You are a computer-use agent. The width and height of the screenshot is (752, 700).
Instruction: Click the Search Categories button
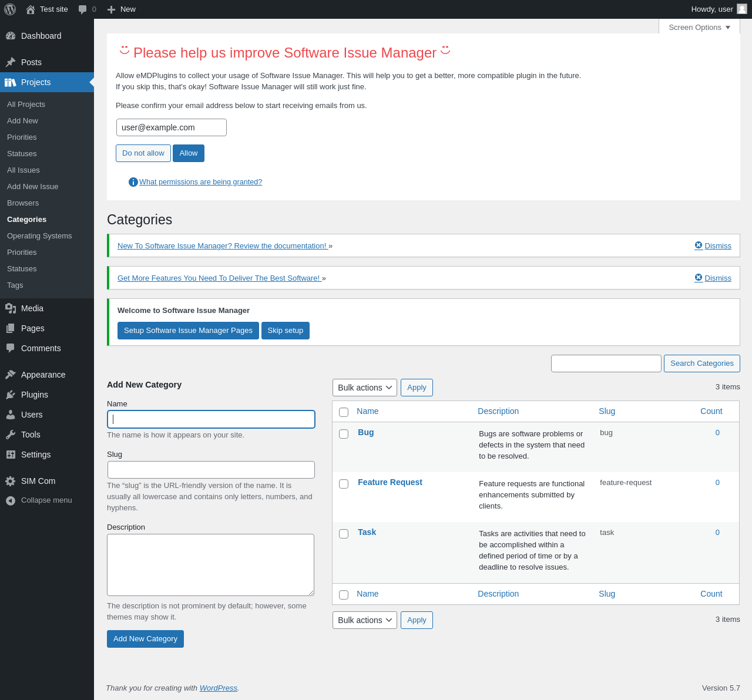702,364
